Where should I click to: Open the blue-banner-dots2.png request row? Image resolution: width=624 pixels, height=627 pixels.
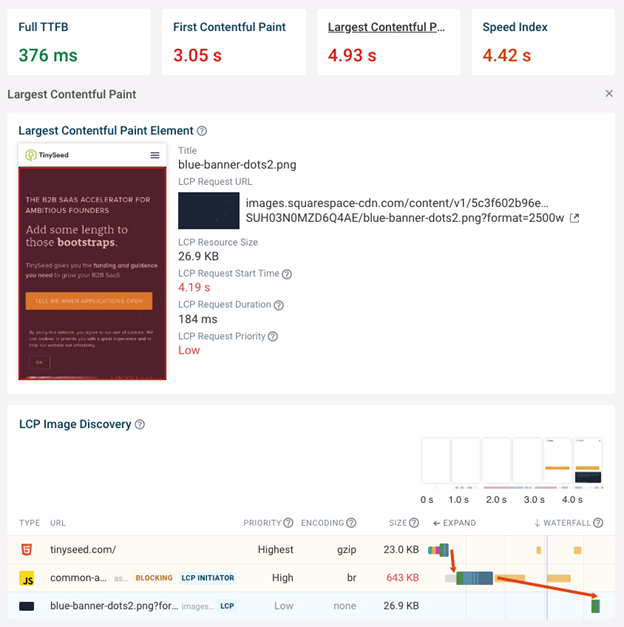pos(311,606)
